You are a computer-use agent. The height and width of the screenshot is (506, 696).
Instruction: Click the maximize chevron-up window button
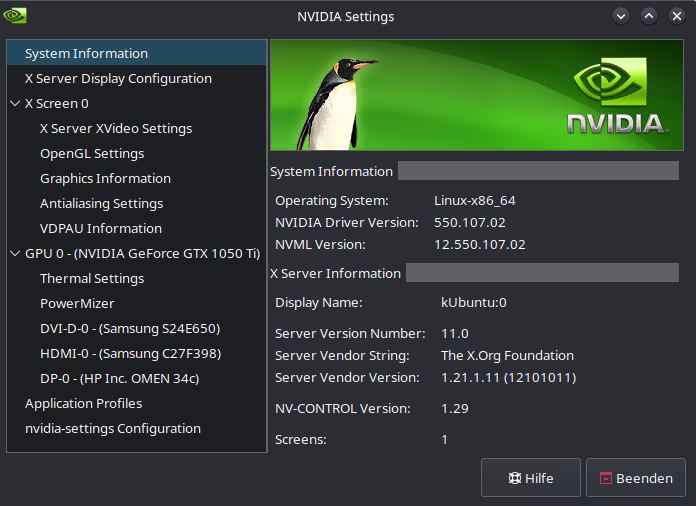click(x=649, y=16)
